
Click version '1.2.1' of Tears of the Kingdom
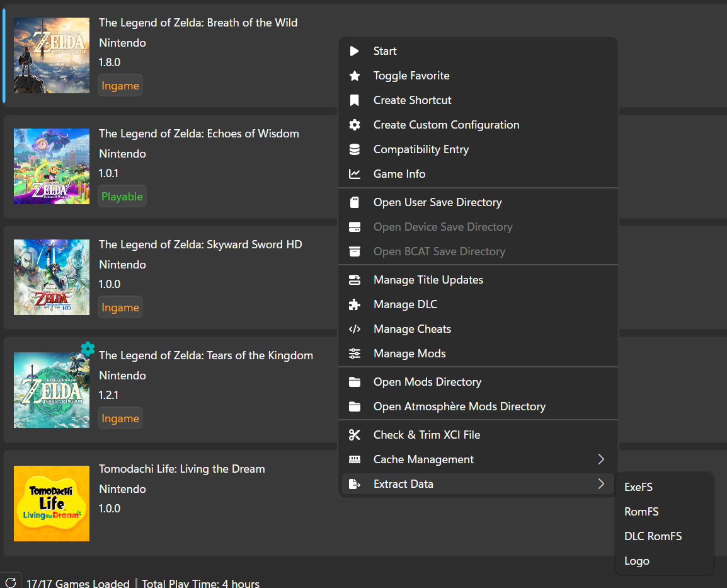pyautogui.click(x=108, y=395)
